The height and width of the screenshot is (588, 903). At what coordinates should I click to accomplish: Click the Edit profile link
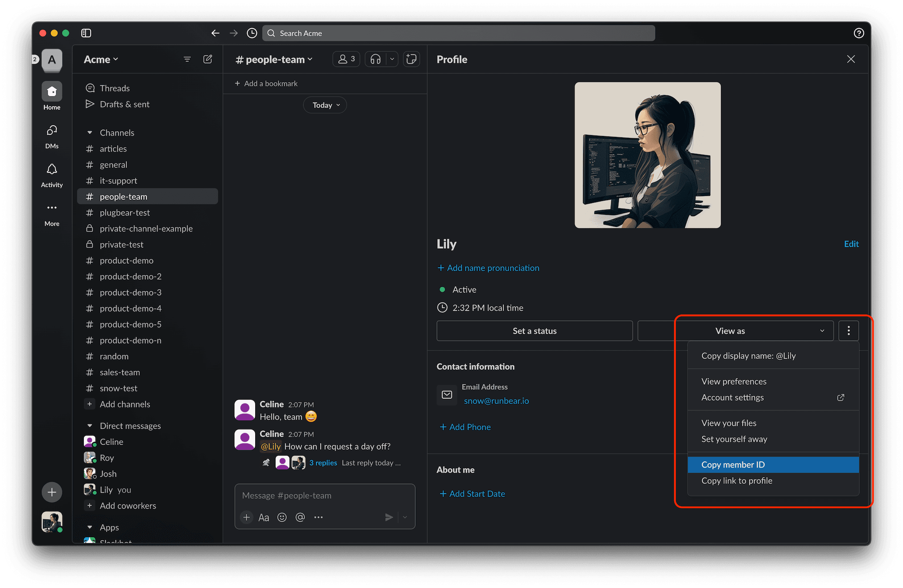pos(851,244)
